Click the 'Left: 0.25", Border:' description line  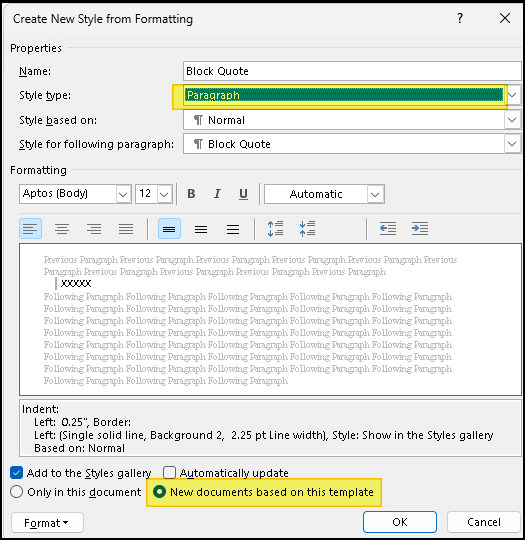pos(82,422)
